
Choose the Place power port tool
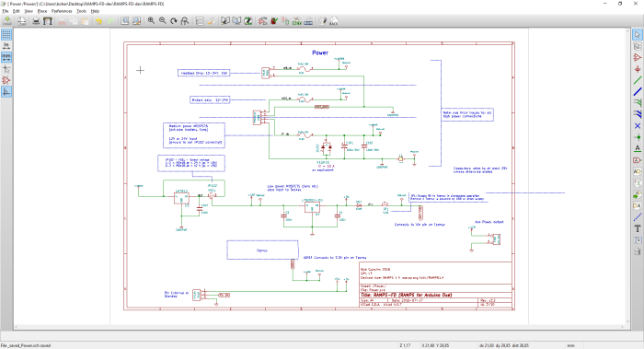[637, 69]
